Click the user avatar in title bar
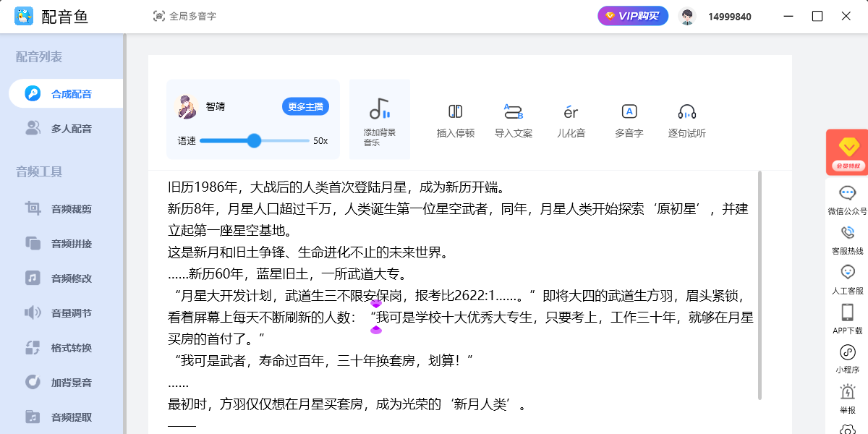This screenshot has height=434, width=868. click(x=688, y=17)
